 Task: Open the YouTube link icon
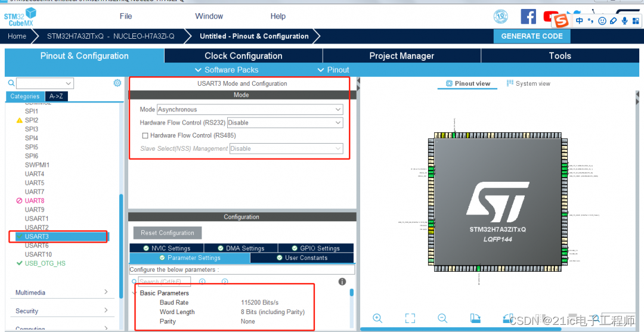[549, 17]
